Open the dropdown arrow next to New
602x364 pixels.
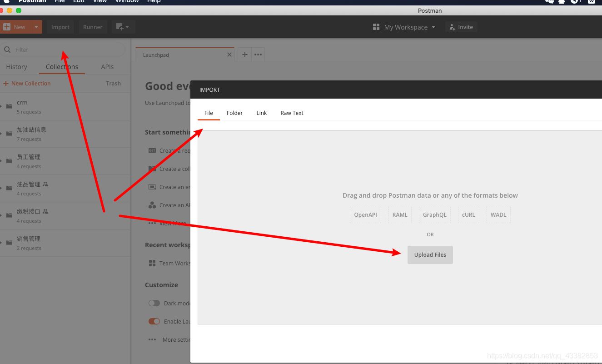tap(36, 27)
